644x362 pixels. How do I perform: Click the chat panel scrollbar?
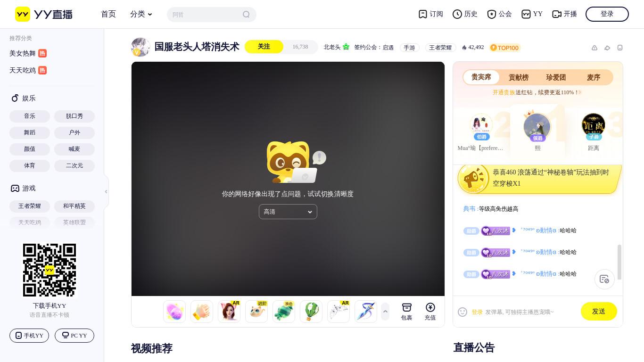click(x=619, y=262)
